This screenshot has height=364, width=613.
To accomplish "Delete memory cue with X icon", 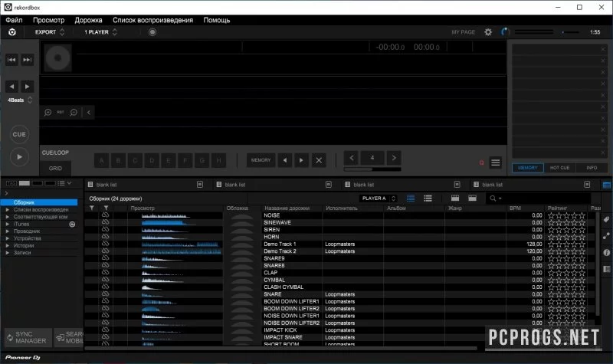I will [x=319, y=160].
